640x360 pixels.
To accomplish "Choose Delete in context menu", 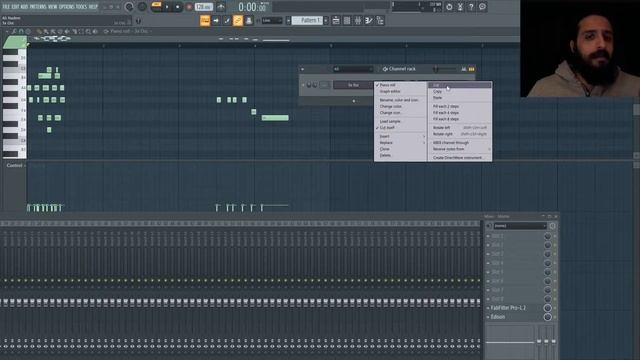I will [x=400, y=156].
